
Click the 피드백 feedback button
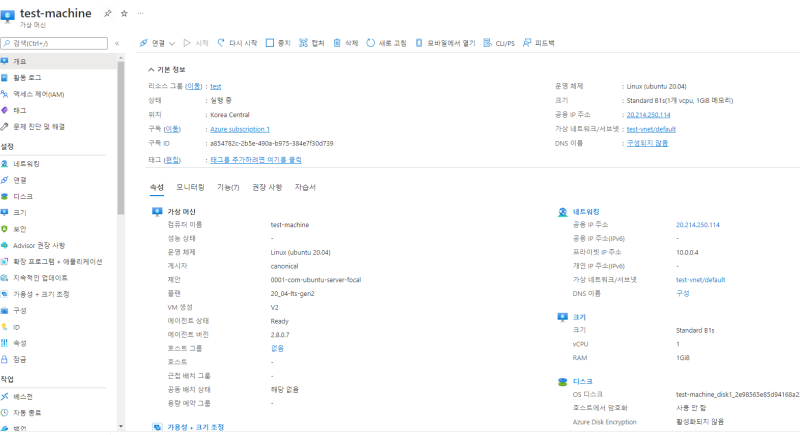pos(539,43)
